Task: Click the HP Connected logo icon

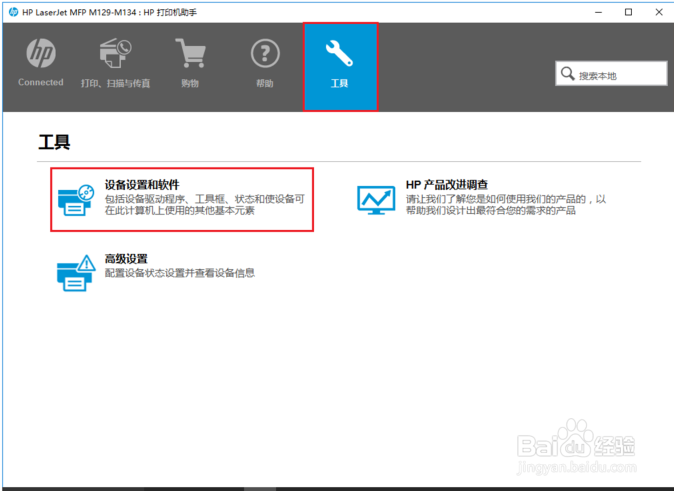Action: pyautogui.click(x=41, y=53)
